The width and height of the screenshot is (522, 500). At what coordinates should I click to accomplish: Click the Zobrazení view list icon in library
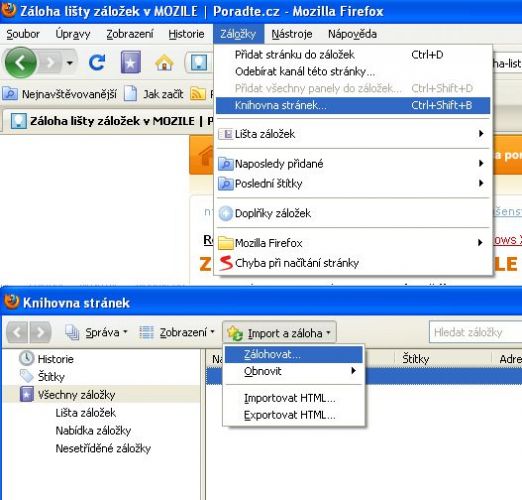[146, 332]
